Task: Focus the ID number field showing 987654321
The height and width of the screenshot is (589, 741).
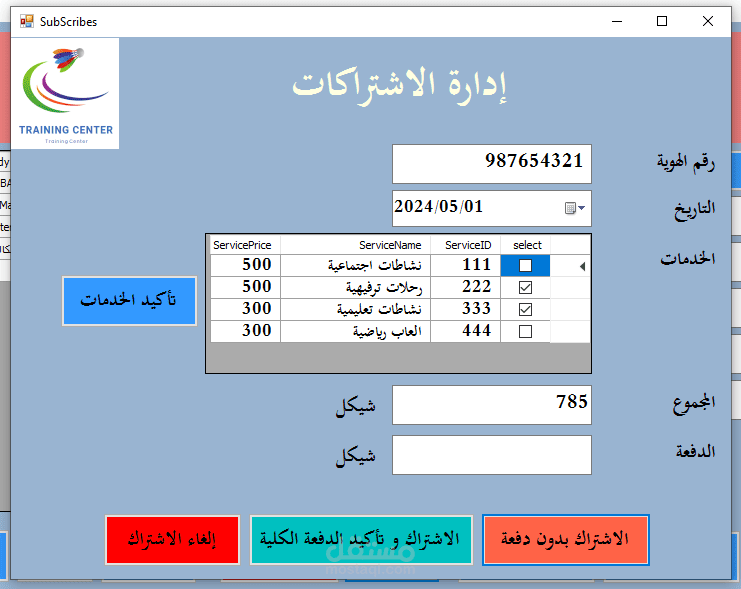Action: pos(491,164)
